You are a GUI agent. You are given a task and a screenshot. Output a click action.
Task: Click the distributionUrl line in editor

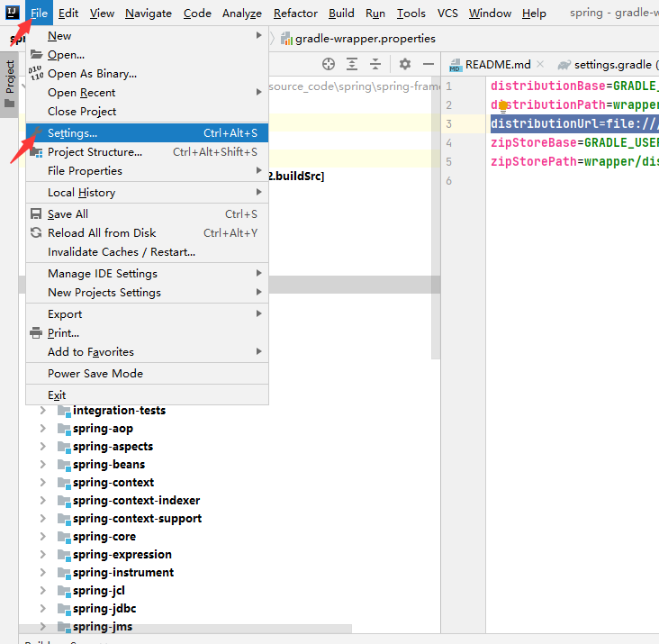coord(574,123)
